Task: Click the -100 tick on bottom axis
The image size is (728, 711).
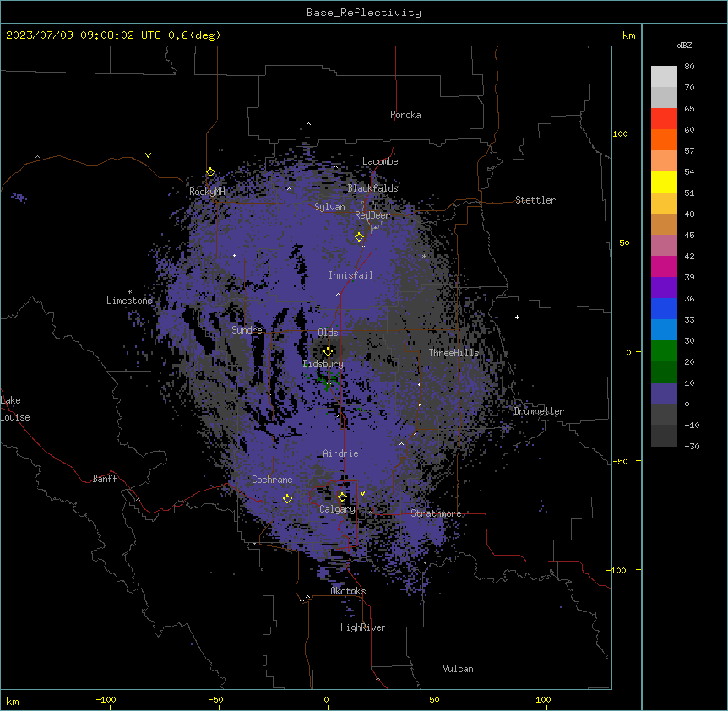Action: [106, 700]
